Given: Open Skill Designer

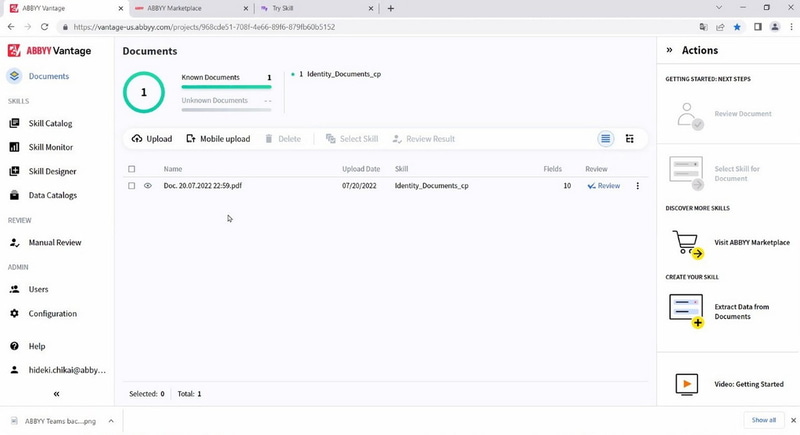Looking at the screenshot, I should (52, 171).
